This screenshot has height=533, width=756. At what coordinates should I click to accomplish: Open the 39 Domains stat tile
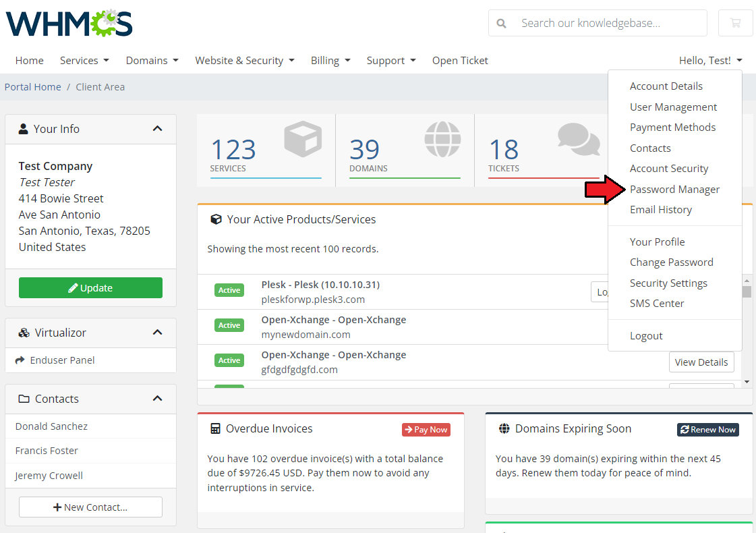(405, 150)
